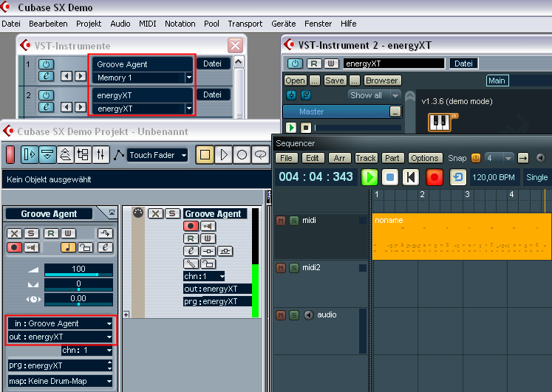Viewport: 552px width, 392px height.
Task: Open the energyXT Browser
Action: pyautogui.click(x=382, y=80)
